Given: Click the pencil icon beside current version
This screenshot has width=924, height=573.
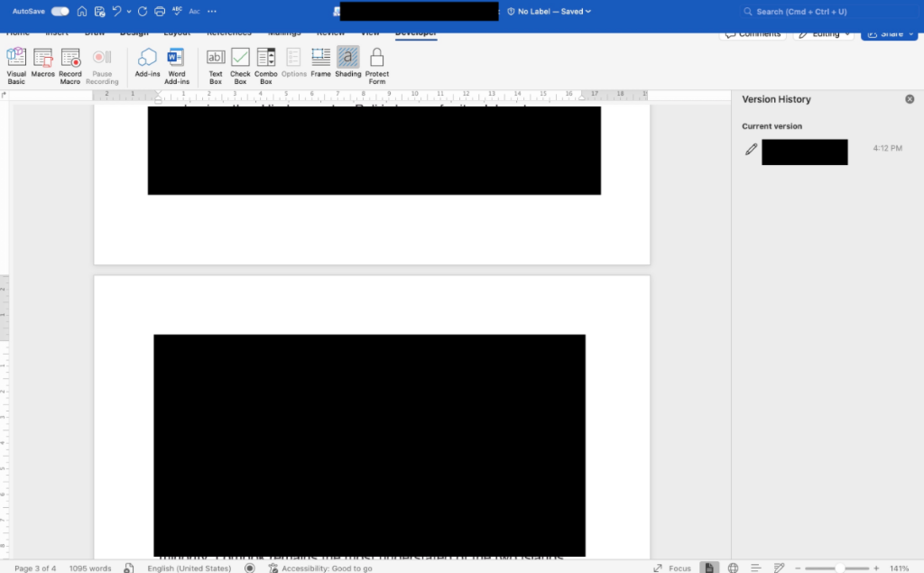Looking at the screenshot, I should click(751, 149).
